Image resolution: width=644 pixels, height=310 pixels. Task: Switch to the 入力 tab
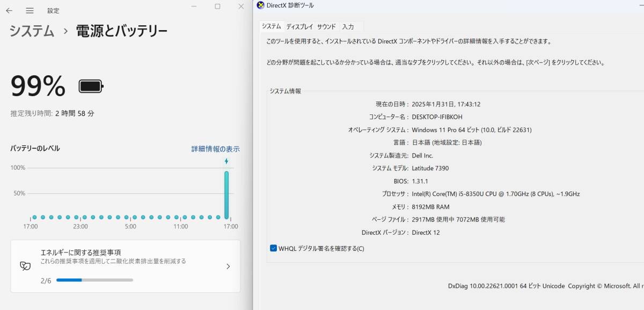tap(348, 26)
